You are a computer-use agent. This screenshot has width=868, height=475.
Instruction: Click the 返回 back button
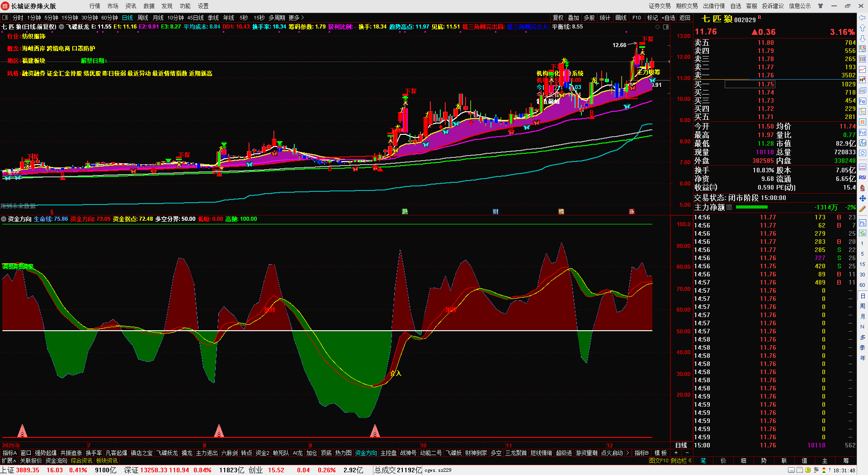(685, 18)
